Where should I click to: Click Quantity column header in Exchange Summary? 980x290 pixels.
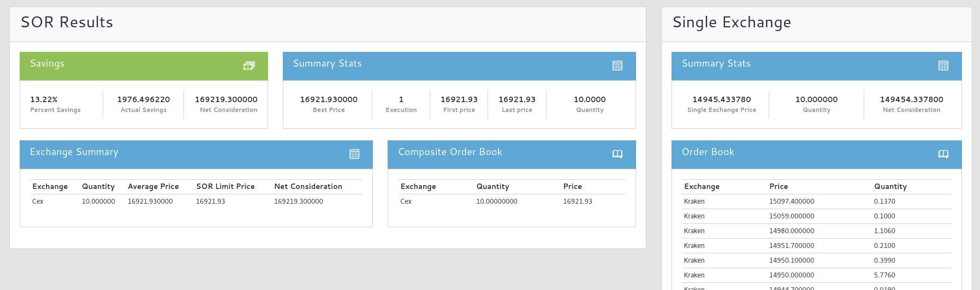(x=98, y=186)
